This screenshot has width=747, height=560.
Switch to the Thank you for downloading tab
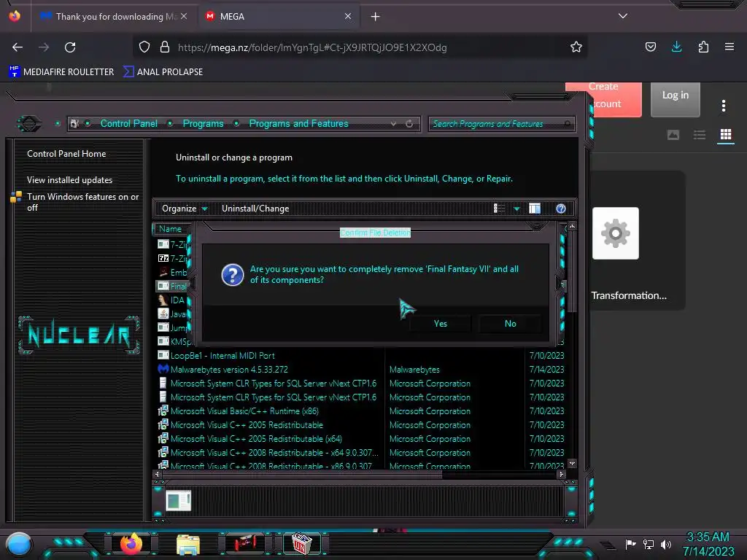click(x=115, y=17)
